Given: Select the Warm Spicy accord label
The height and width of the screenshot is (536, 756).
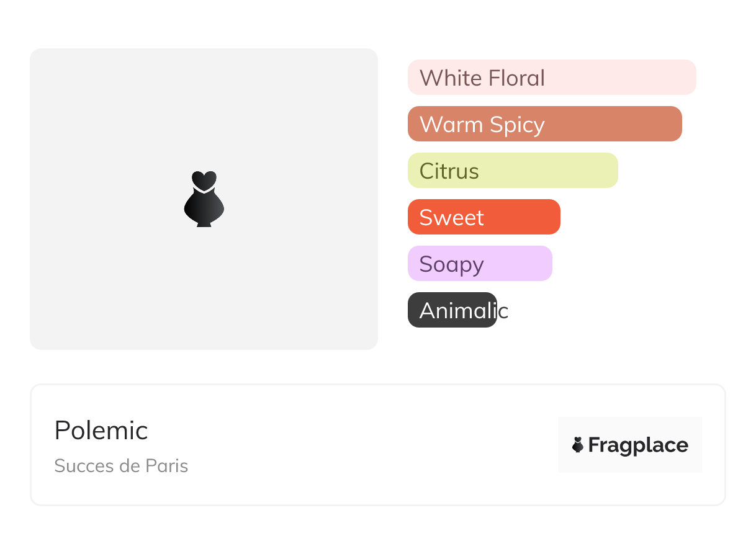Looking at the screenshot, I should tap(482, 125).
